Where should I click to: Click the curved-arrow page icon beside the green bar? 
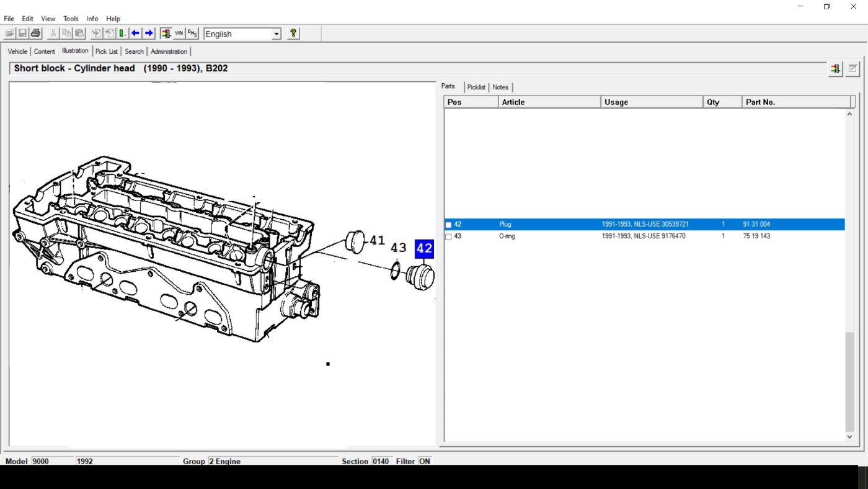coord(109,34)
